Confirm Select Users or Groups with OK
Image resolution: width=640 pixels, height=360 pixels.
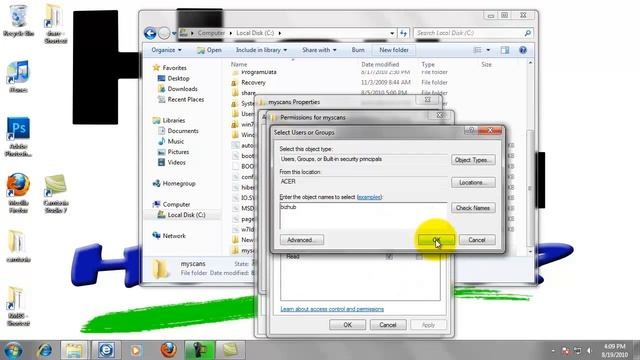pyautogui.click(x=436, y=240)
